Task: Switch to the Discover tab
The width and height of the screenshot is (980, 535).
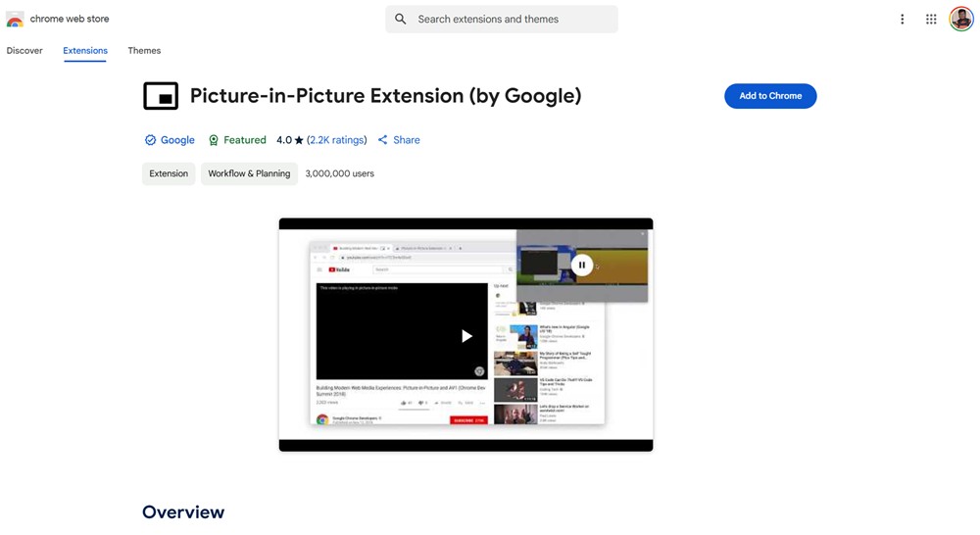Action: click(24, 51)
